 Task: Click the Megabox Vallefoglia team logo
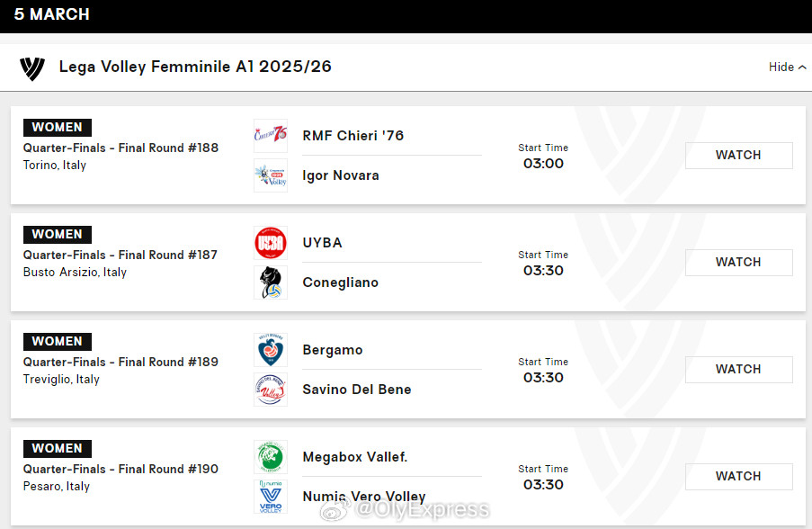pyautogui.click(x=271, y=457)
